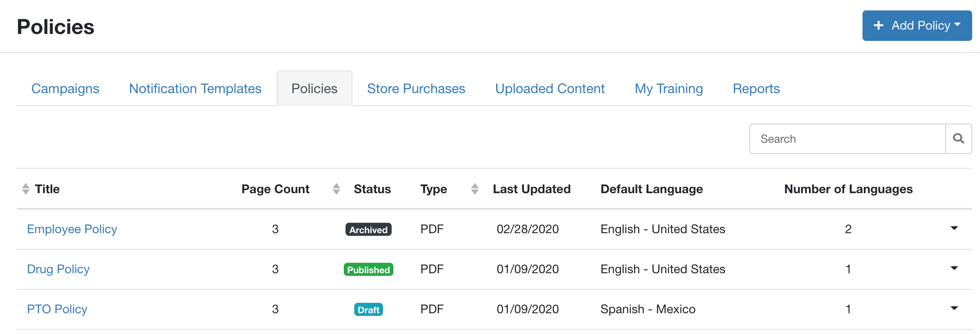Sort using the arrows after Page Count
The image size is (980, 335).
click(336, 189)
